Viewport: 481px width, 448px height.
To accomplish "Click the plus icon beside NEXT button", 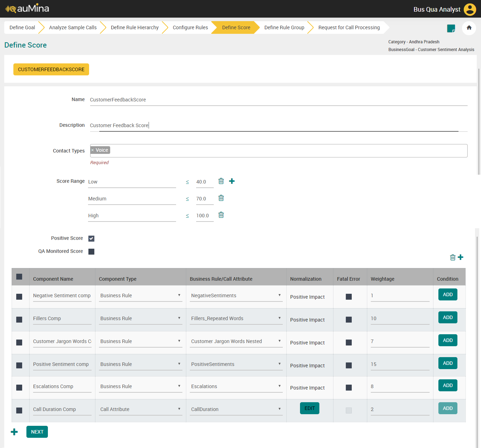I will 14,432.
